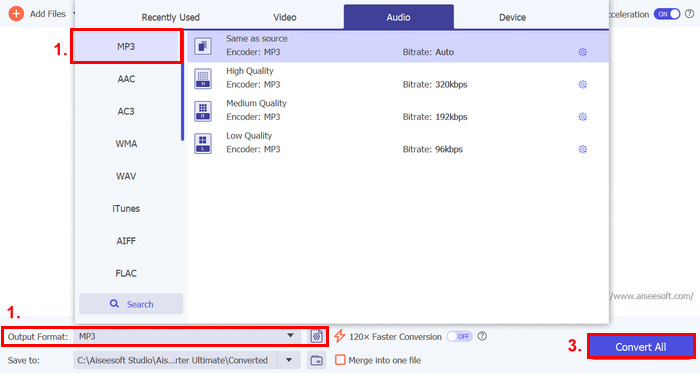Open settings gear for Same as source preset

tap(583, 52)
